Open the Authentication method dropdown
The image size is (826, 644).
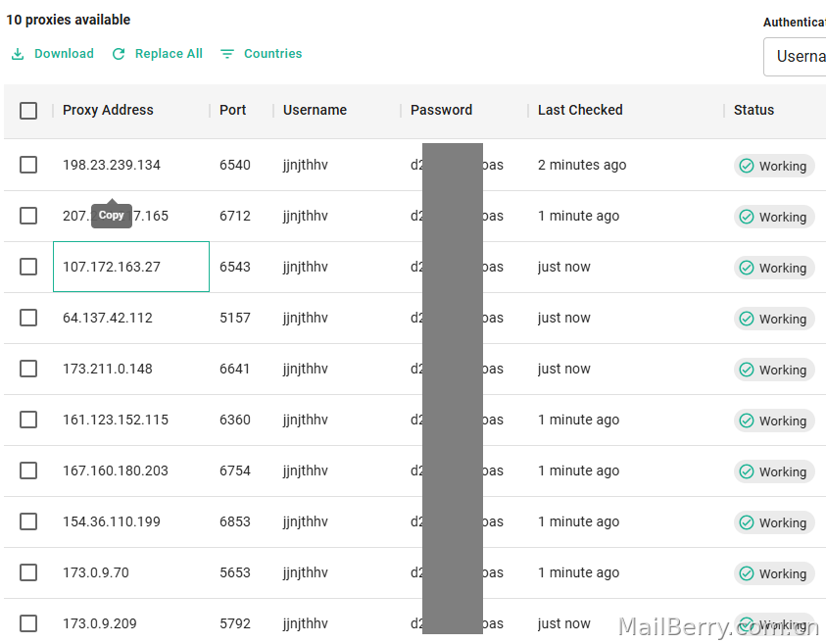point(795,57)
